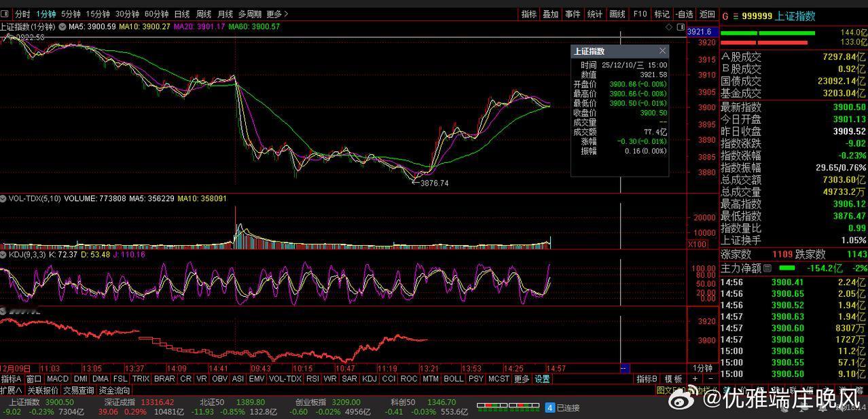Click -自选 remove from watchlist
Viewport: 868px width, 419px height.
pyautogui.click(x=685, y=14)
